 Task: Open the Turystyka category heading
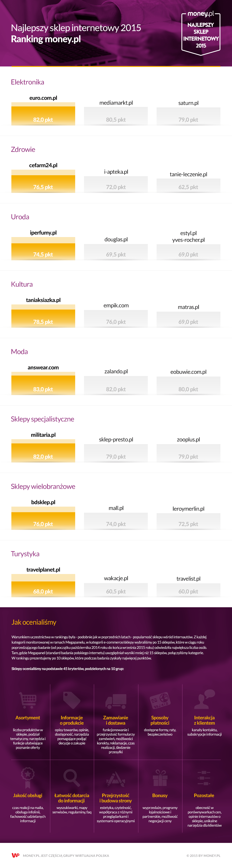(25, 554)
